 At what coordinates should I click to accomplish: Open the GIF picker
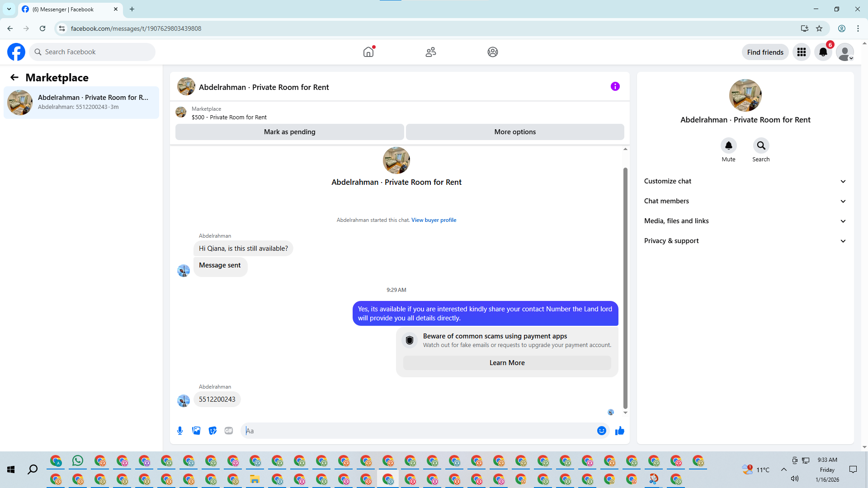coord(229,431)
